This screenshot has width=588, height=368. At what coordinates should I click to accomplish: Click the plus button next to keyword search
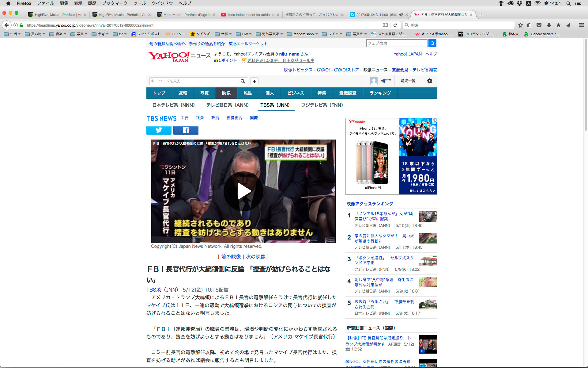click(x=254, y=81)
